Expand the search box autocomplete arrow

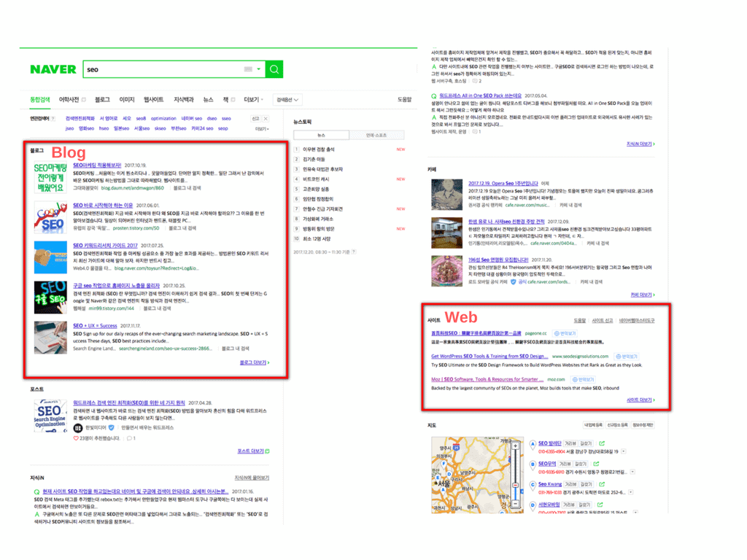pyautogui.click(x=259, y=69)
